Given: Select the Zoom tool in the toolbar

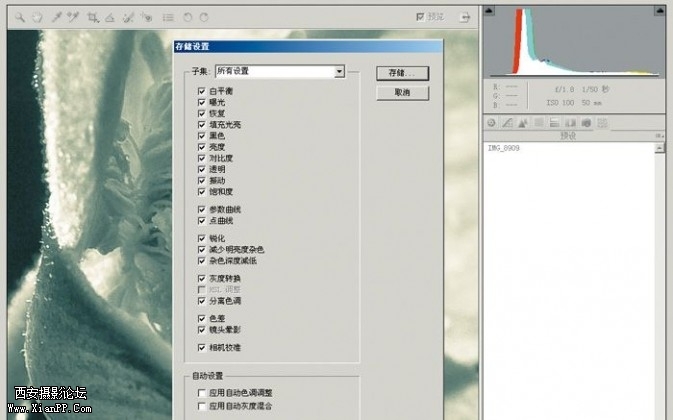Looking at the screenshot, I should click(x=20, y=17).
